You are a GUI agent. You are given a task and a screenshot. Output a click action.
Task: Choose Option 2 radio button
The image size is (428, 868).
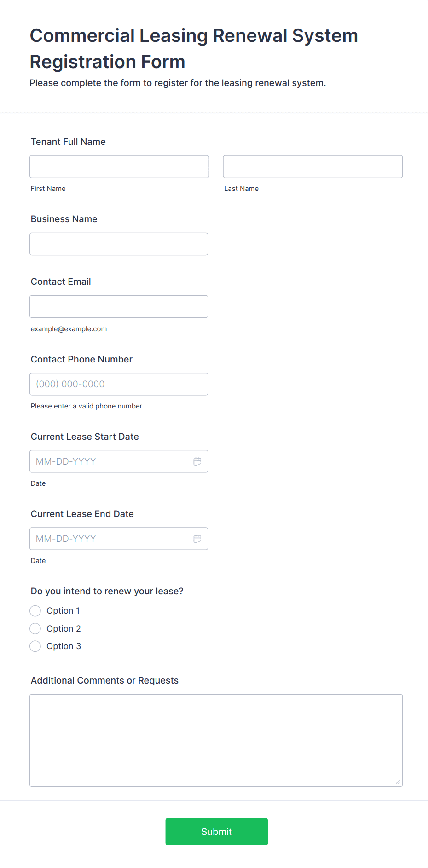coord(35,628)
